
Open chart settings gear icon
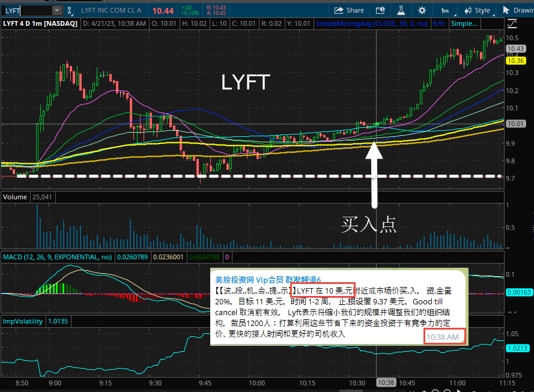422,11
